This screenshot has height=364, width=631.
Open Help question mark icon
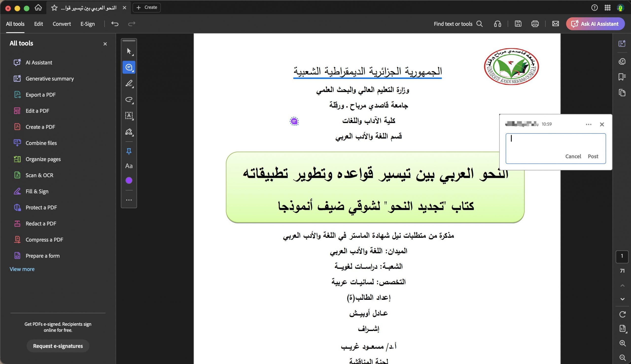click(x=595, y=7)
